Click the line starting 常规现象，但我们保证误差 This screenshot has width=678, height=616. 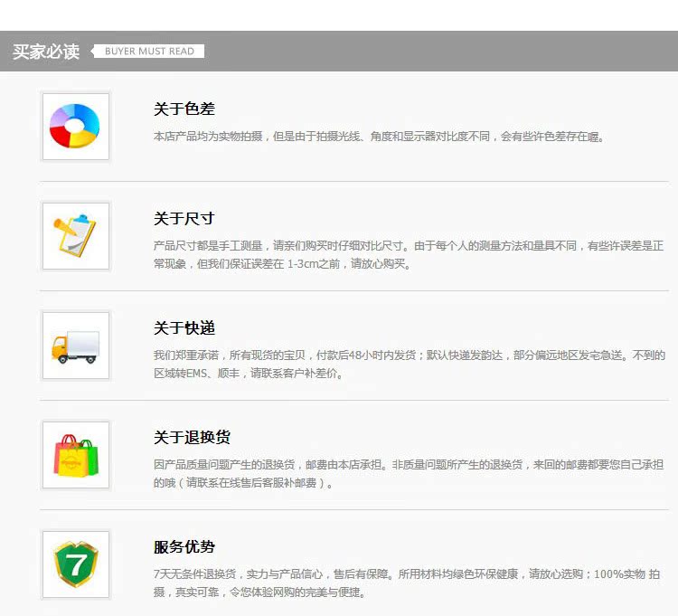[x=282, y=263]
